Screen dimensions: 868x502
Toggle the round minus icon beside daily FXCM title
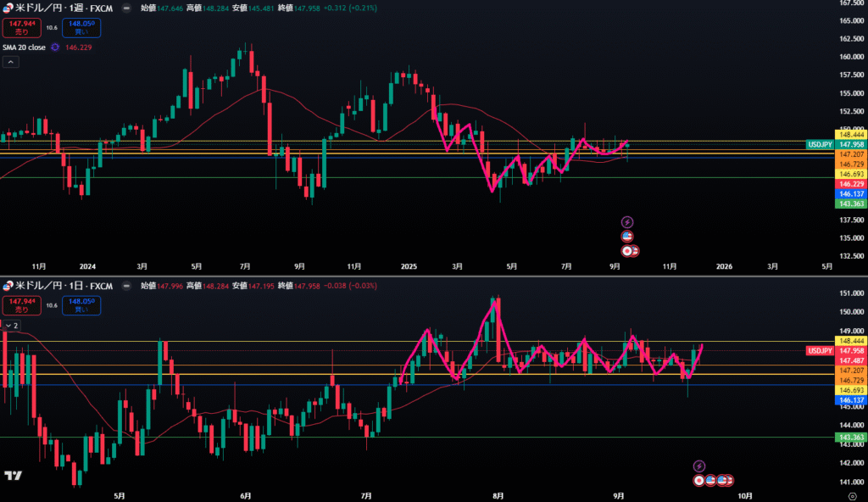126,285
